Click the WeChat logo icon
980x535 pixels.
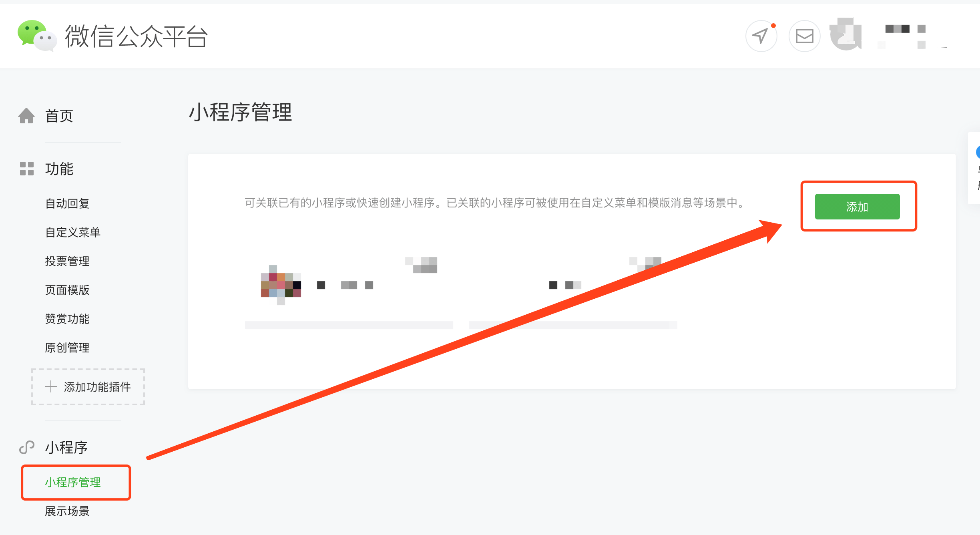tap(37, 36)
